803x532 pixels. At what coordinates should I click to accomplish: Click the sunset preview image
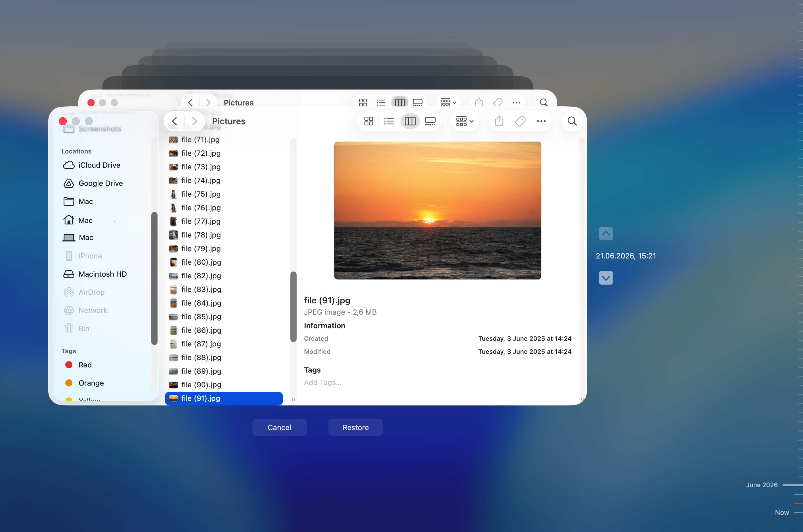point(437,211)
